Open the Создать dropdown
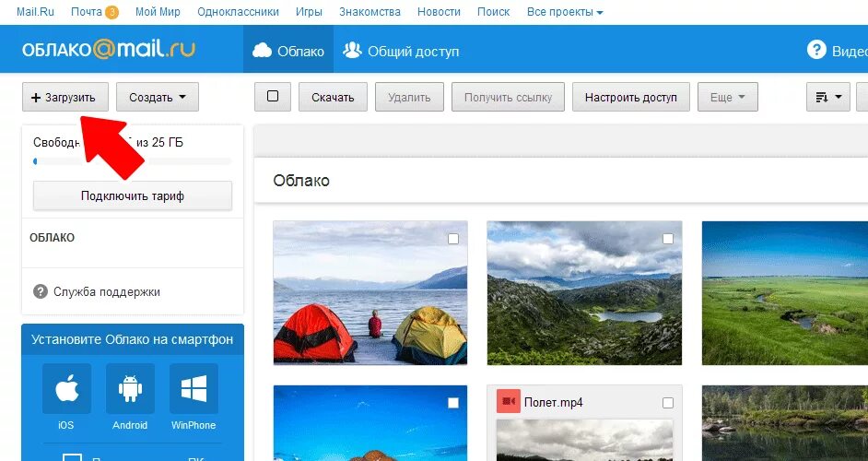Screen dimensions: 868x461 pos(158,97)
